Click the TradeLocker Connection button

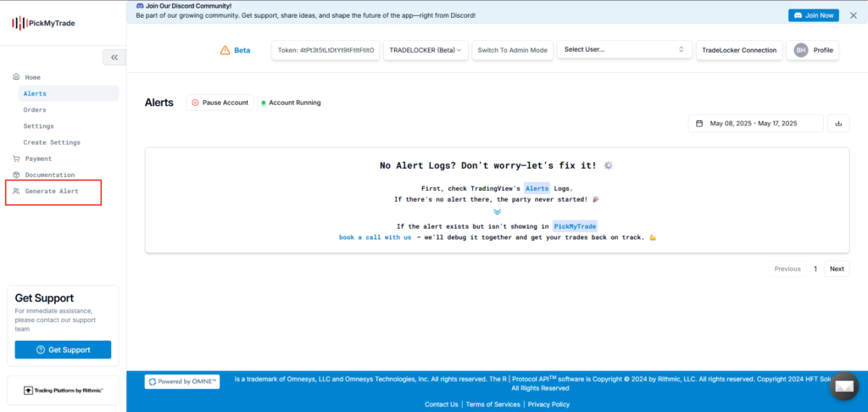739,50
